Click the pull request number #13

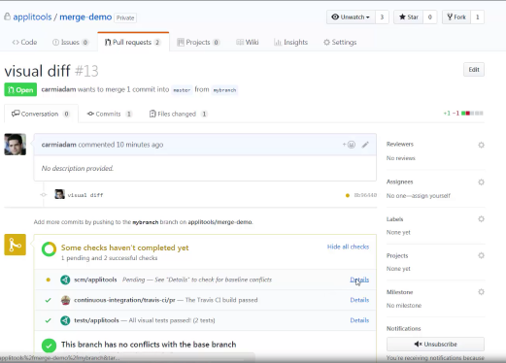[87, 71]
